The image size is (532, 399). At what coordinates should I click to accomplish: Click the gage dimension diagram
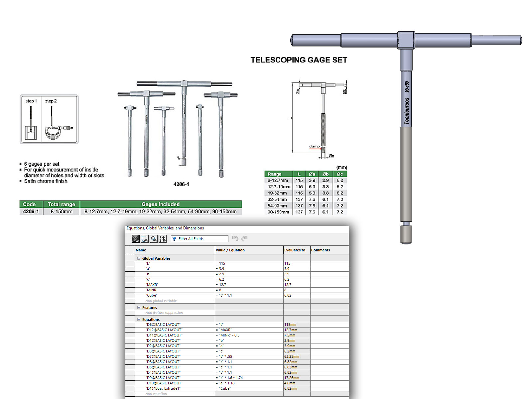coord(318,119)
